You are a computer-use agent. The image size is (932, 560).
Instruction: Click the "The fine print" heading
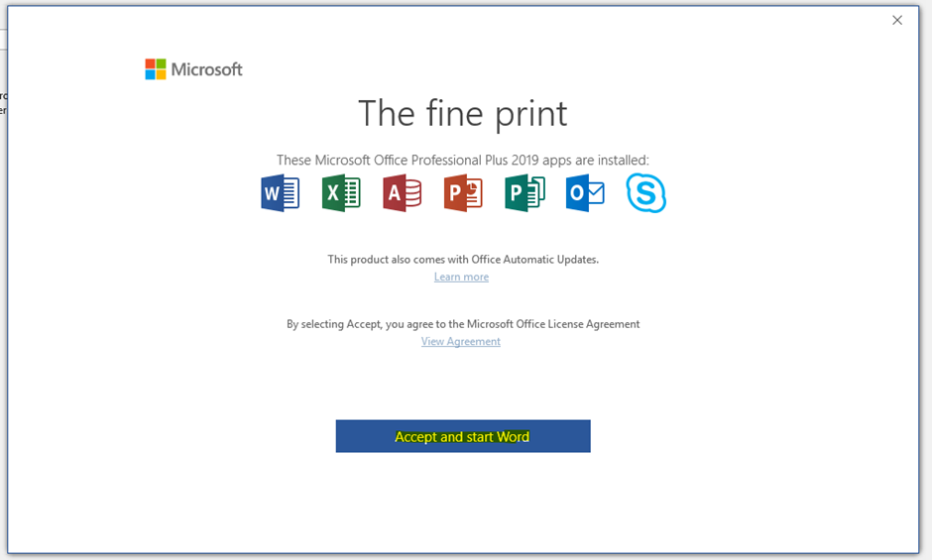pos(462,113)
